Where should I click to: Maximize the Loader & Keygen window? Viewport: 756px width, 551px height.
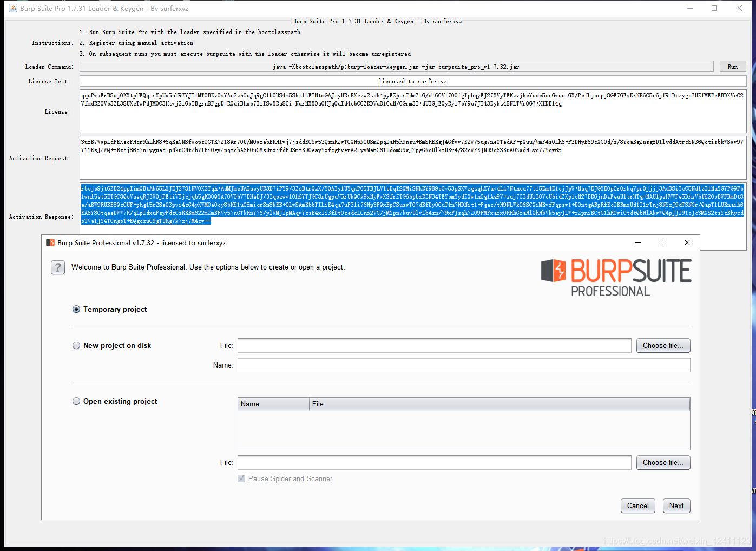pyautogui.click(x=714, y=8)
